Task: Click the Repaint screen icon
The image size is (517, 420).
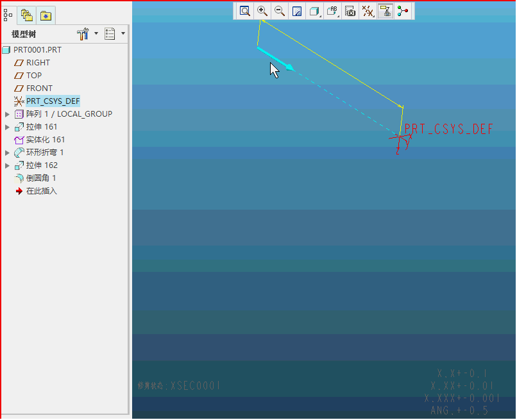Action: click(x=297, y=11)
